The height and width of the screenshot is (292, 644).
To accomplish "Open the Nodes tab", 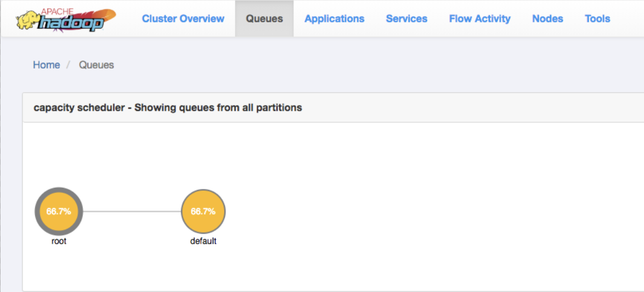I will tap(547, 19).
